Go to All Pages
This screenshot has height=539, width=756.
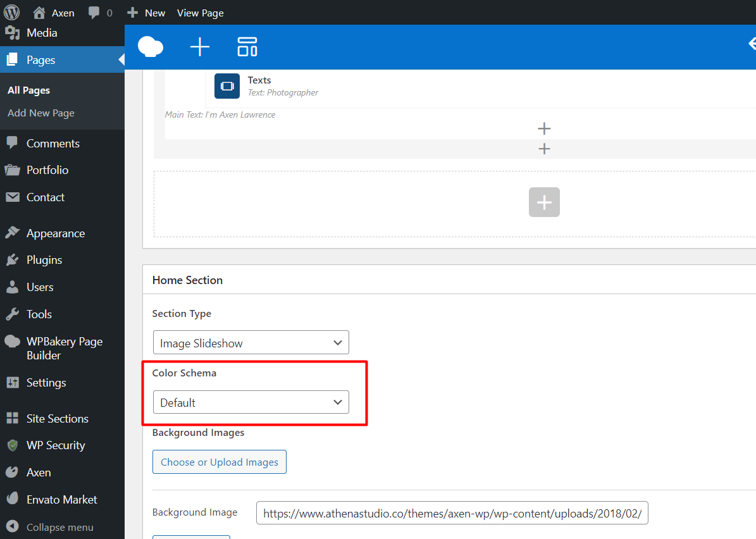[29, 90]
